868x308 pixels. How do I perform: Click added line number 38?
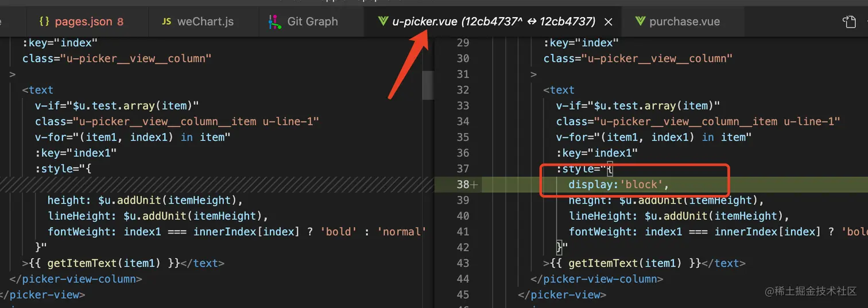[x=463, y=185]
